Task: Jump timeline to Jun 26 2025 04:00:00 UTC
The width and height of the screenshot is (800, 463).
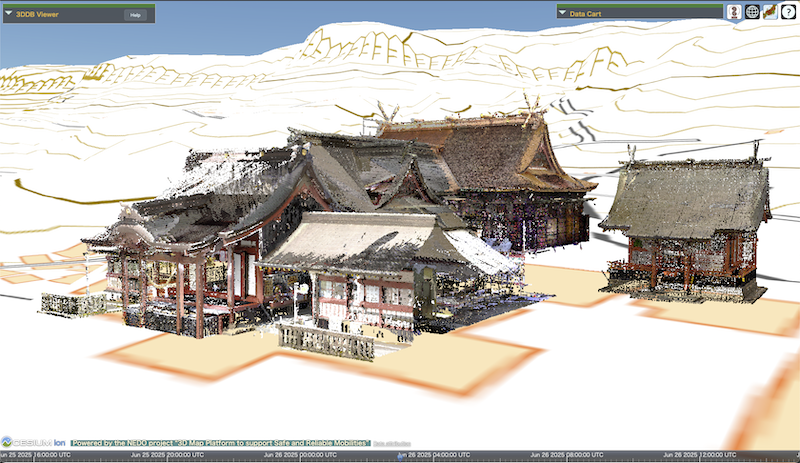Action: tap(433, 455)
